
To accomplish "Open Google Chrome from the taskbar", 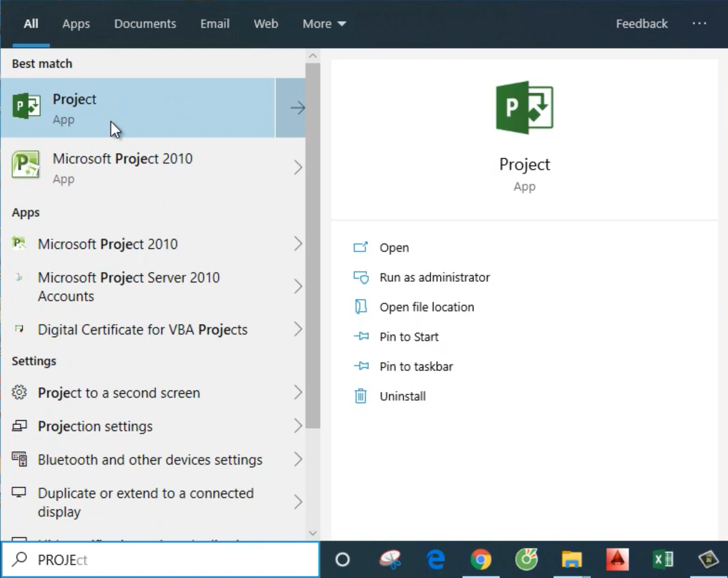I will click(x=481, y=559).
